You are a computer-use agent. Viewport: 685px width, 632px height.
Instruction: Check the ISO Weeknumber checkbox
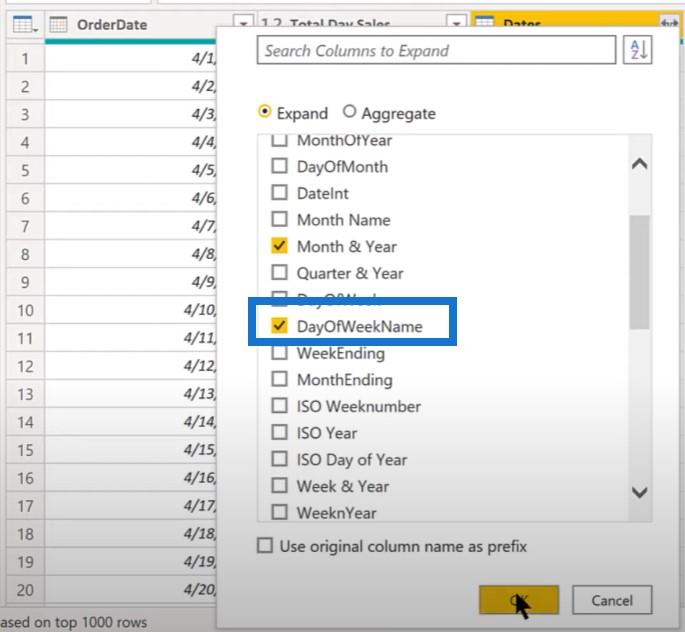click(x=280, y=406)
